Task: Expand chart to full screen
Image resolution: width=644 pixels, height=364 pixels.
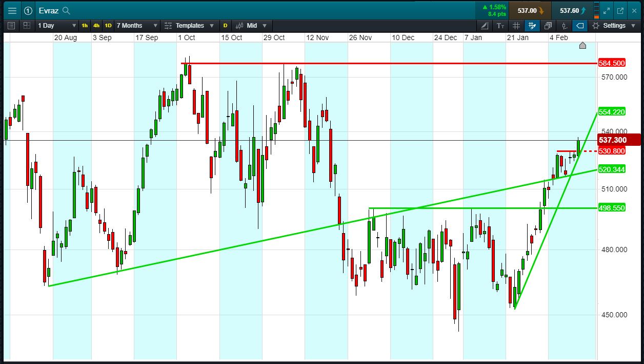Action: [x=607, y=10]
